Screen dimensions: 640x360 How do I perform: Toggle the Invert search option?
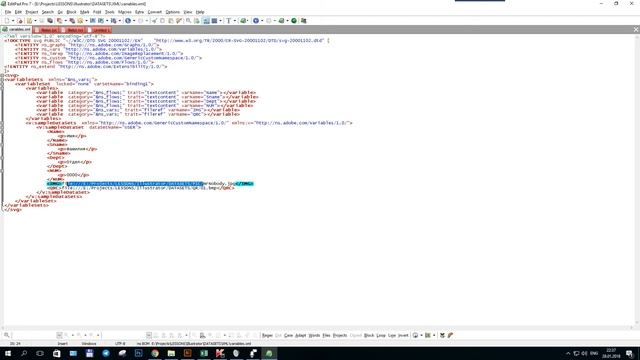(403, 336)
